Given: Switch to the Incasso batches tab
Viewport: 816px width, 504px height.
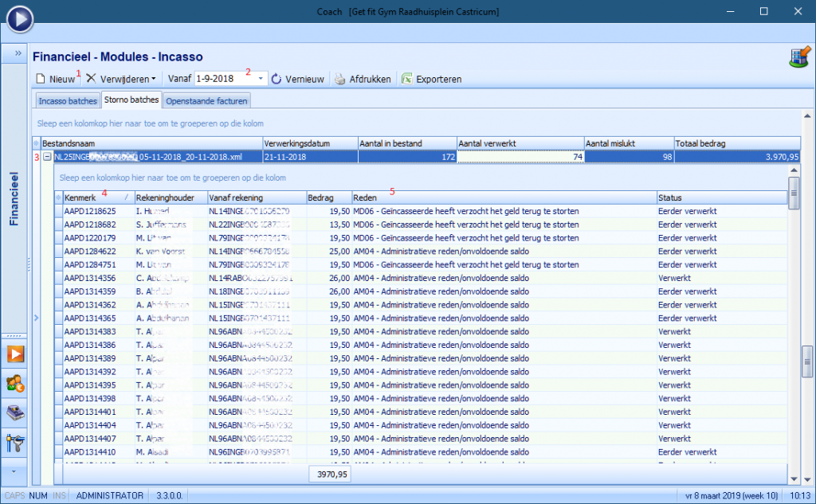Looking at the screenshot, I should tap(67, 101).
